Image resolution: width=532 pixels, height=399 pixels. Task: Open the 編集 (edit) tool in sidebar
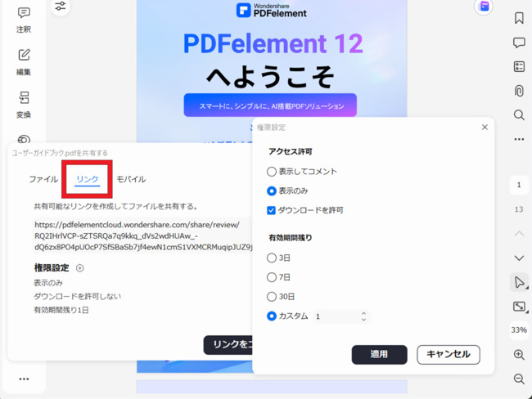click(24, 62)
